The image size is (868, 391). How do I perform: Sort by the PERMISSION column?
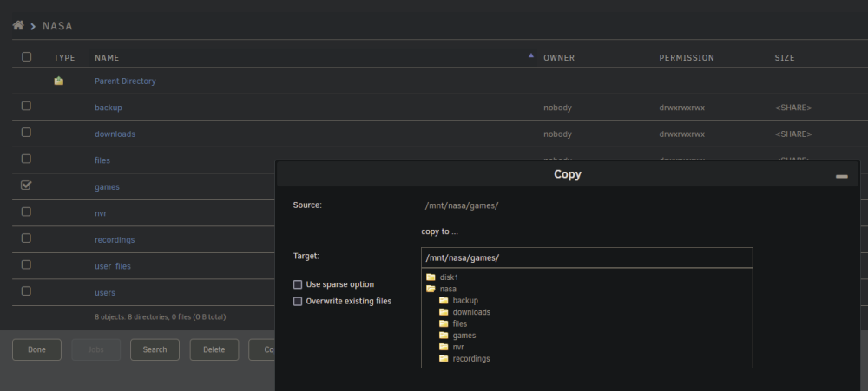tap(687, 57)
